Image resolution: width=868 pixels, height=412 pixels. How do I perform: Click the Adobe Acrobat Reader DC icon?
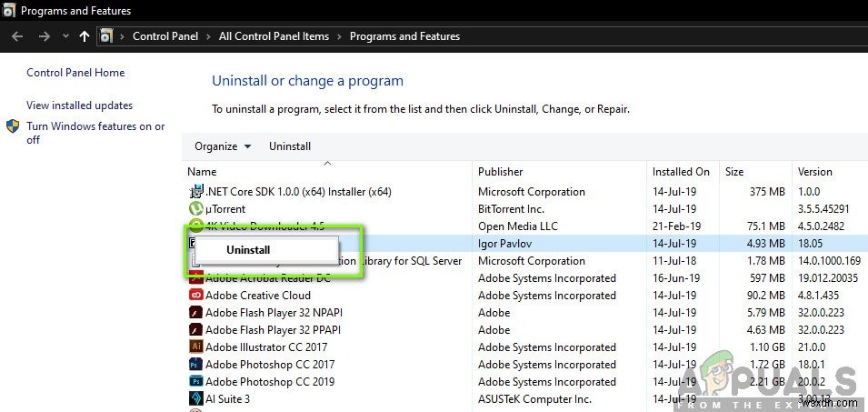tap(195, 278)
